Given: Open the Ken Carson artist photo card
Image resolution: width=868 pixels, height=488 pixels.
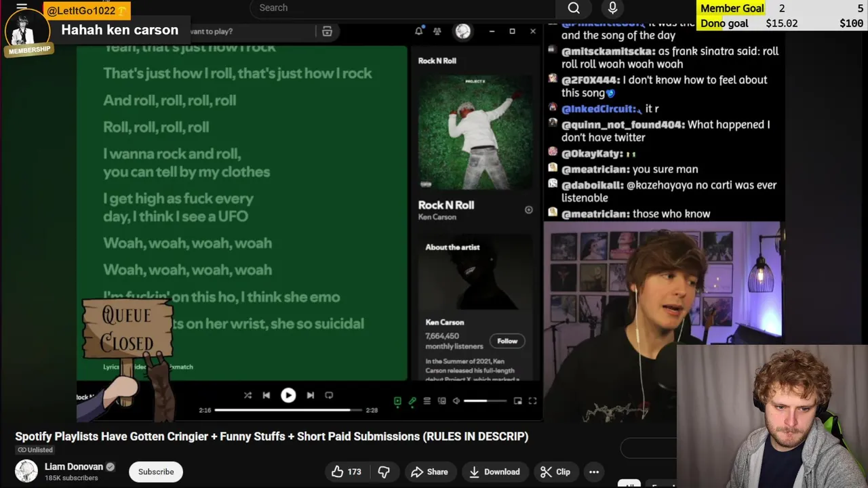Looking at the screenshot, I should [475, 272].
